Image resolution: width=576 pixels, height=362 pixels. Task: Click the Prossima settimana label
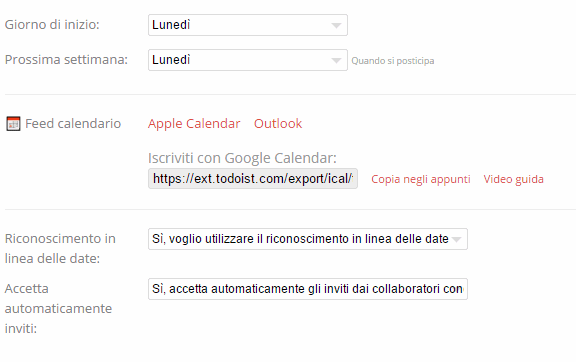66,60
